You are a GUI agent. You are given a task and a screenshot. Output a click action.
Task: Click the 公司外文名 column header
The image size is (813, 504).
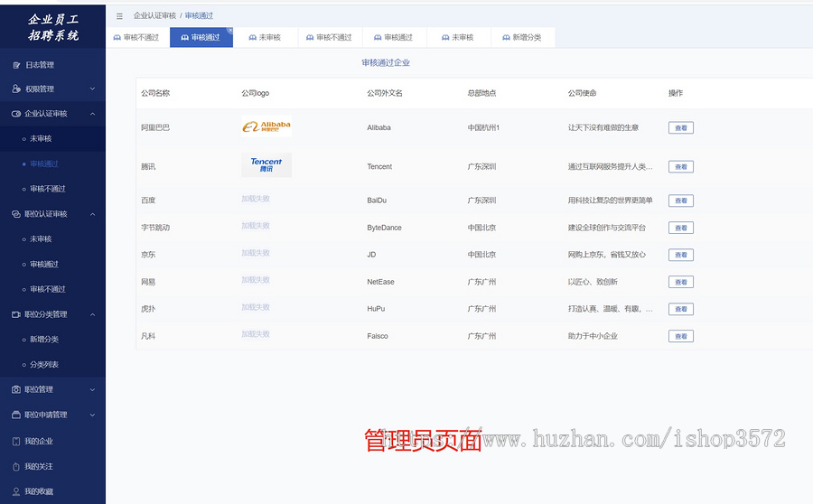coord(385,93)
